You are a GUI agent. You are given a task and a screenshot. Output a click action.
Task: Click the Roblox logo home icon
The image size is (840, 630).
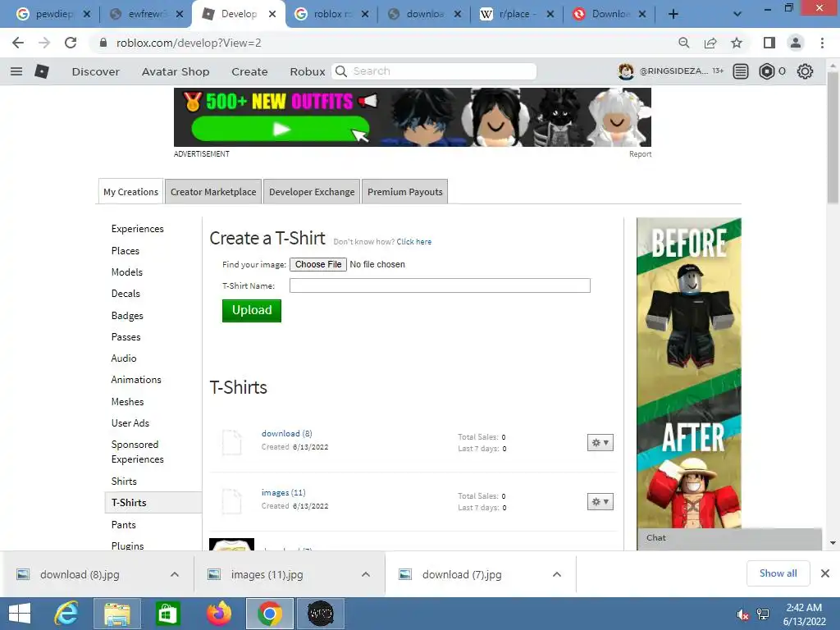[42, 71]
